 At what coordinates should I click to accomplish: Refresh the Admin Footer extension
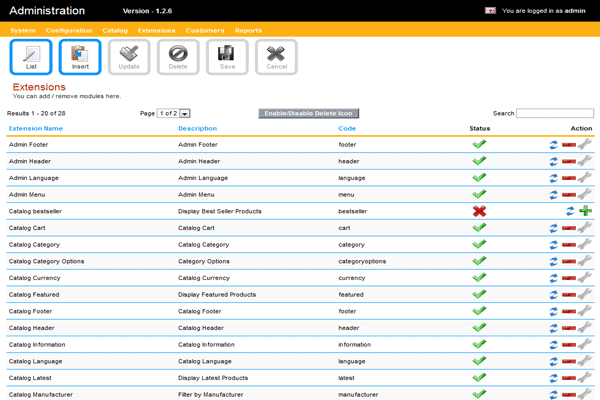(553, 145)
